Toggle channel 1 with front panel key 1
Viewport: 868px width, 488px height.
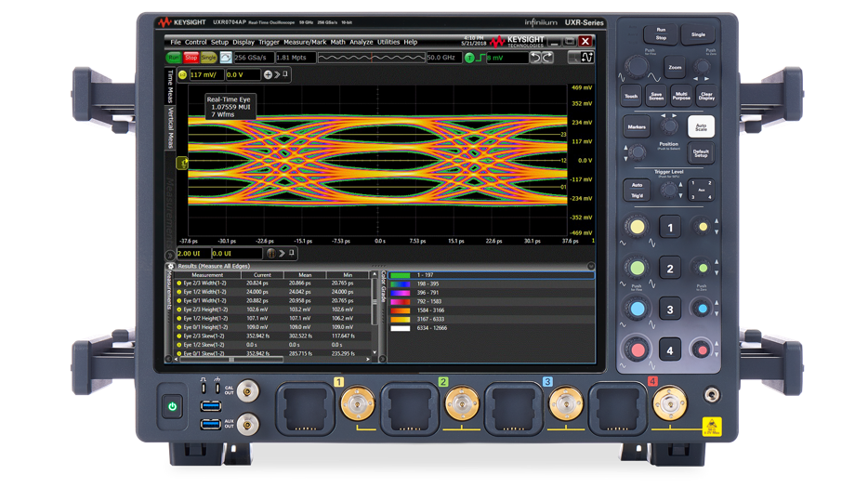click(670, 228)
